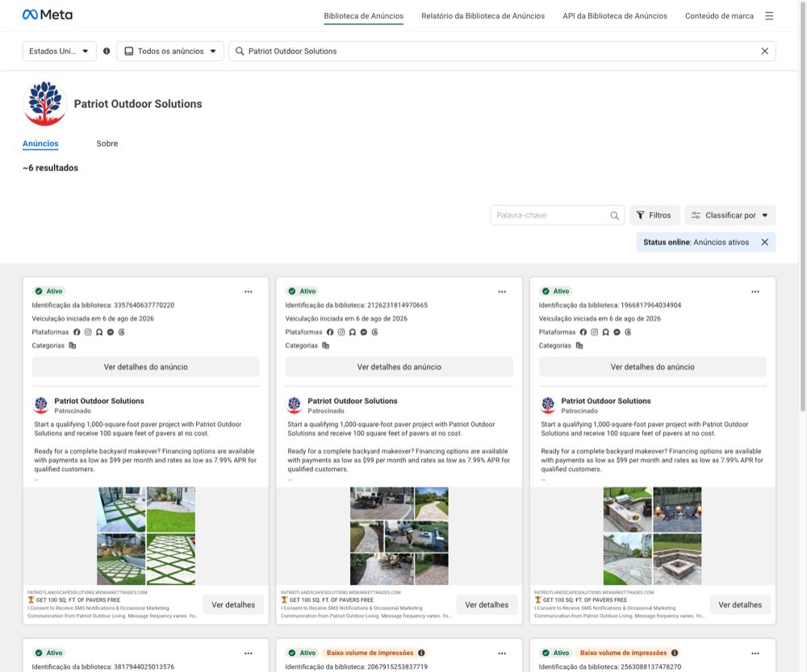Open three-dot menu on ad 3817944025013576

(x=249, y=653)
